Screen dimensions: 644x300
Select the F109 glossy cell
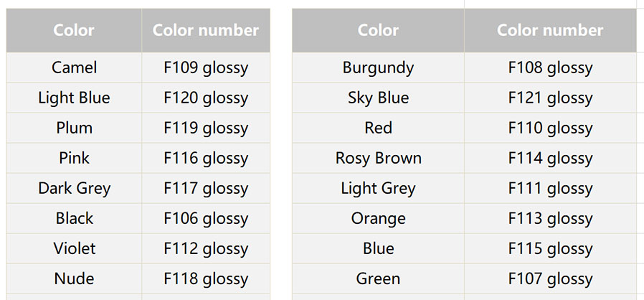click(x=206, y=67)
